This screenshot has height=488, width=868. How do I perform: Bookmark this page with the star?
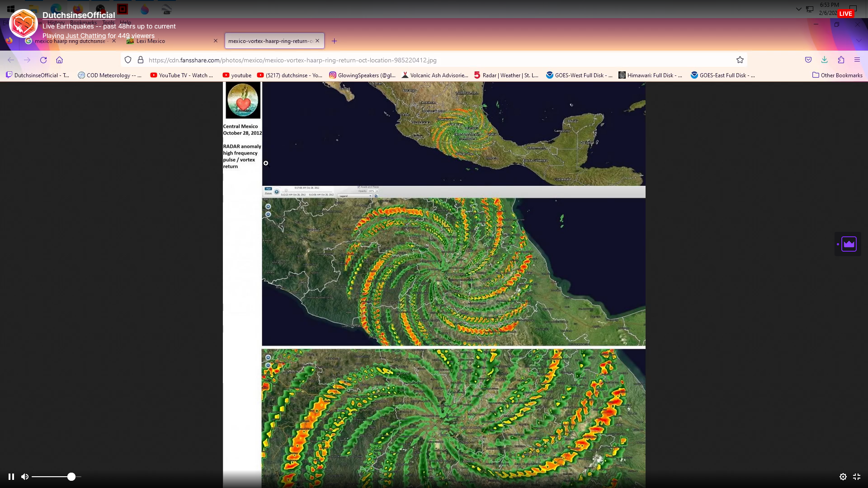coord(740,60)
